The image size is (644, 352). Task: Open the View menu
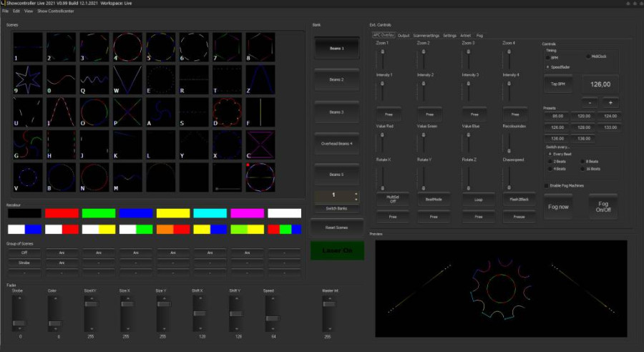tap(28, 11)
